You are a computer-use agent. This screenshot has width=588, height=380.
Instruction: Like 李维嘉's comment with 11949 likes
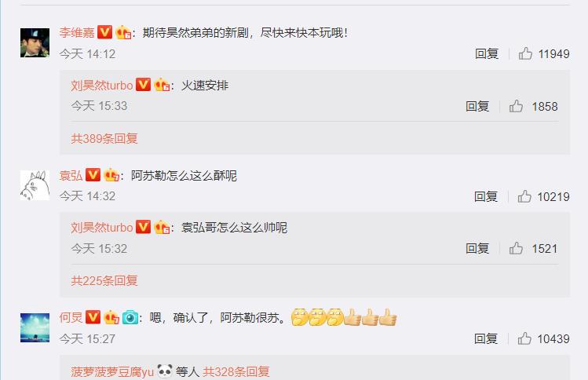[525, 53]
